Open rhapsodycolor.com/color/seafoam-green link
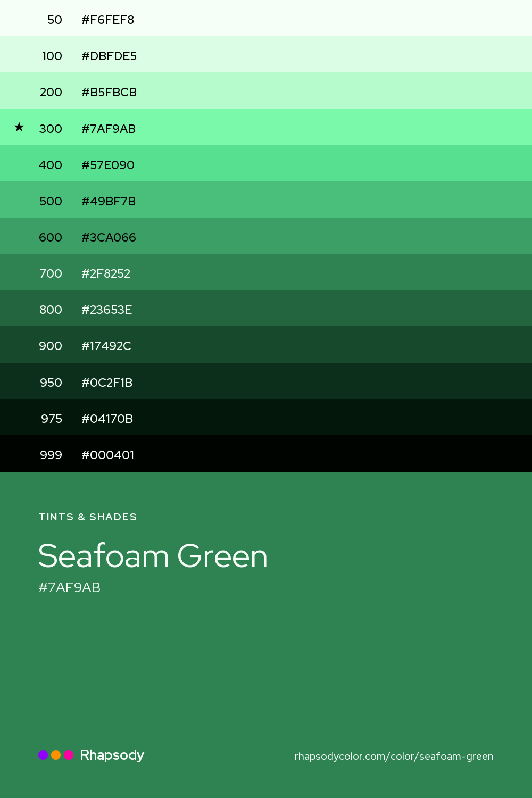This screenshot has width=532, height=798. [x=394, y=756]
